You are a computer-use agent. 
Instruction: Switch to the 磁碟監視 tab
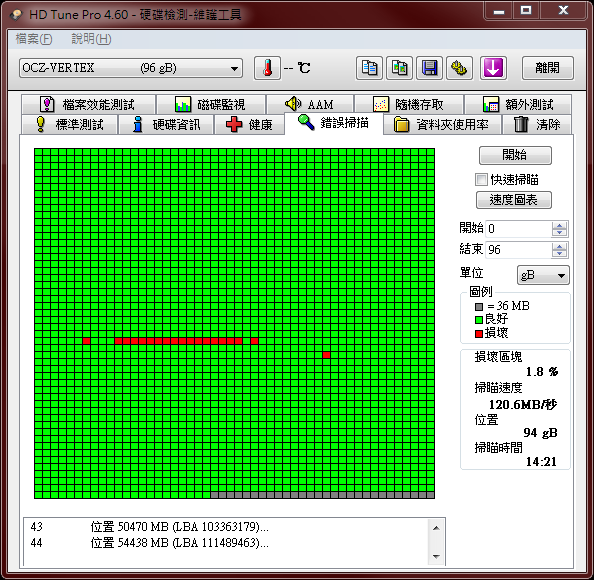click(211, 104)
